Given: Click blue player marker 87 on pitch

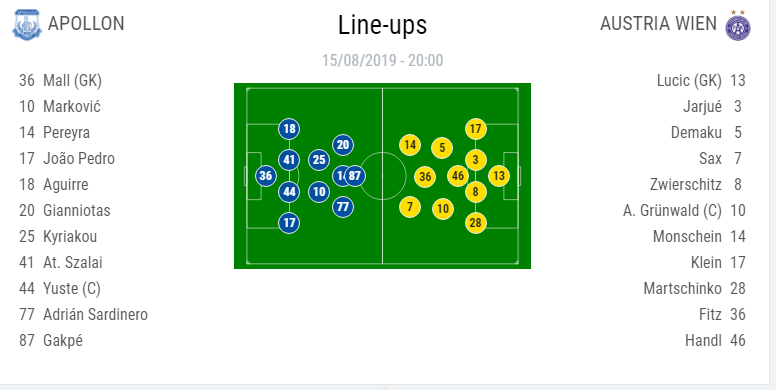Looking at the screenshot, I should point(355,176).
